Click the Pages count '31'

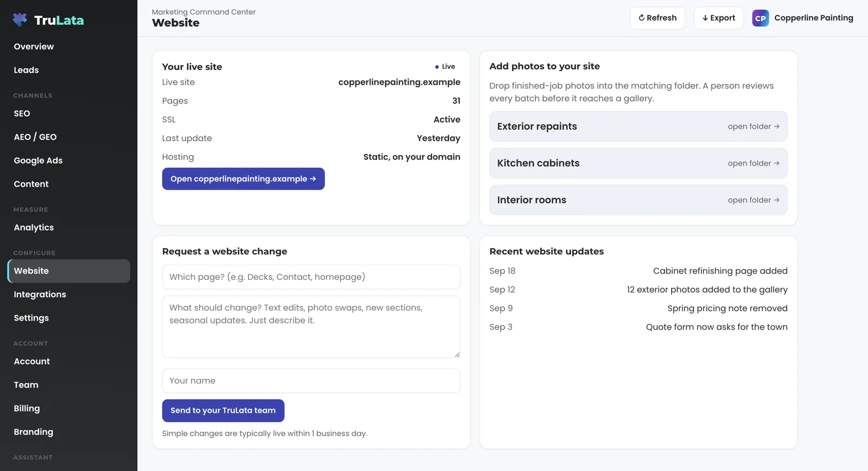click(x=456, y=101)
